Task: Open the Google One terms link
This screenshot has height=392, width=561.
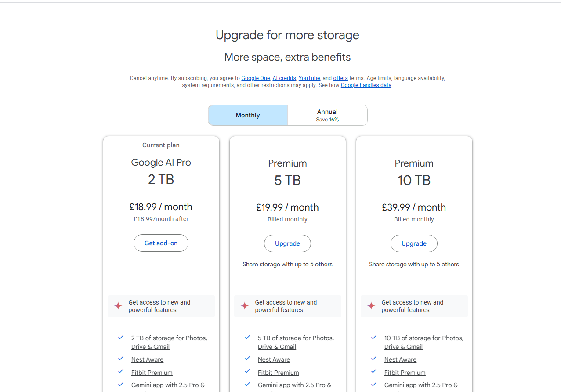Action: pos(256,78)
